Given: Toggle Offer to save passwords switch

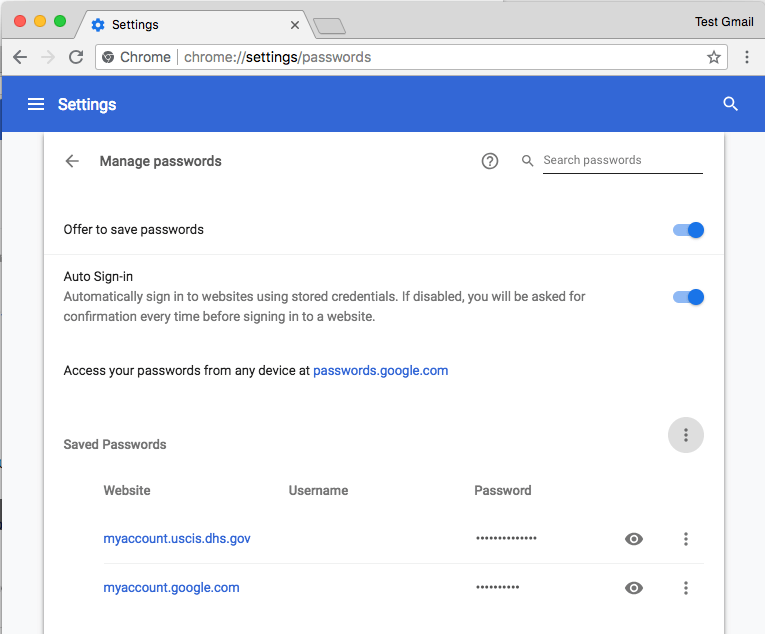Looking at the screenshot, I should tap(688, 230).
